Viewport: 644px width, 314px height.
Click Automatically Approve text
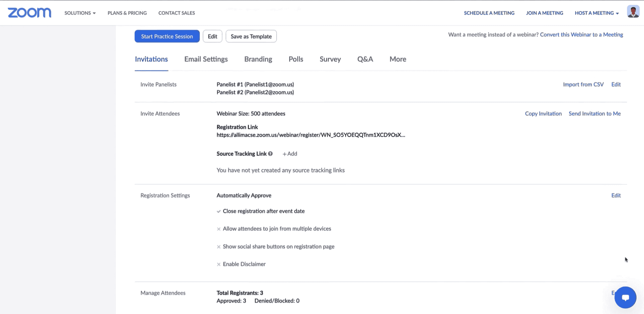[244, 196]
